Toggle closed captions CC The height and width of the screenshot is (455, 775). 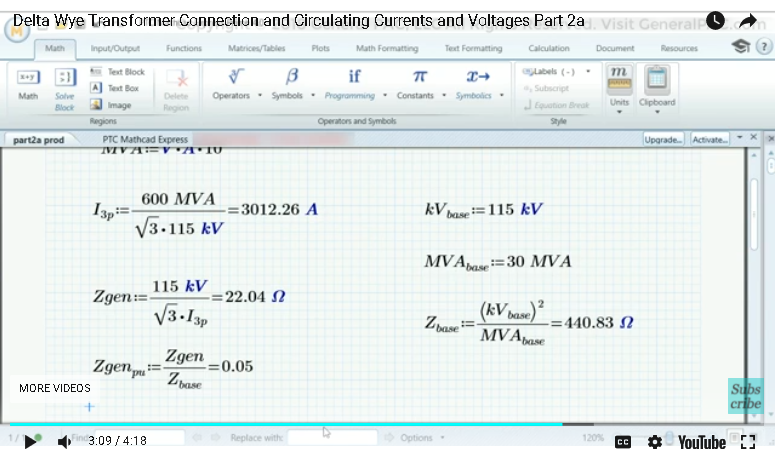point(623,442)
